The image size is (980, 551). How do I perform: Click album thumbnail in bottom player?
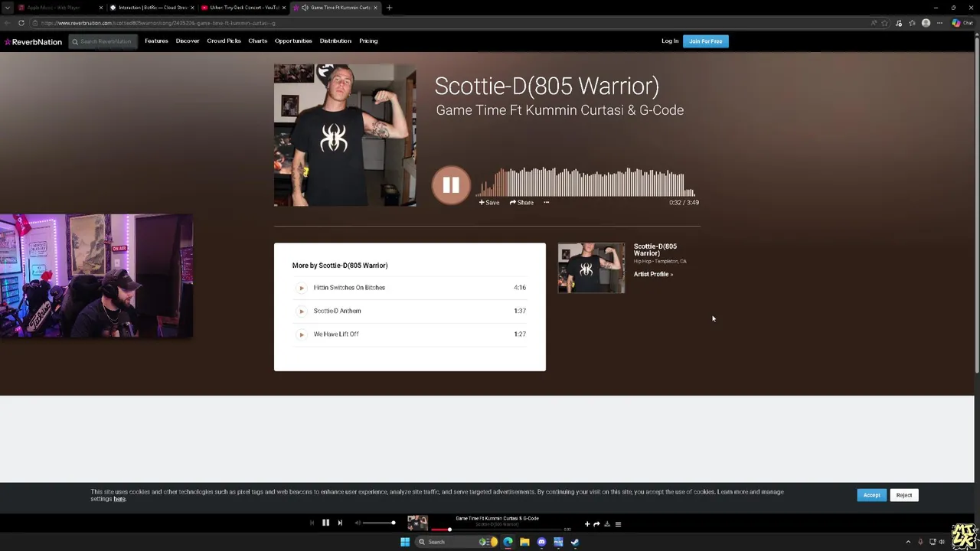pos(417,523)
